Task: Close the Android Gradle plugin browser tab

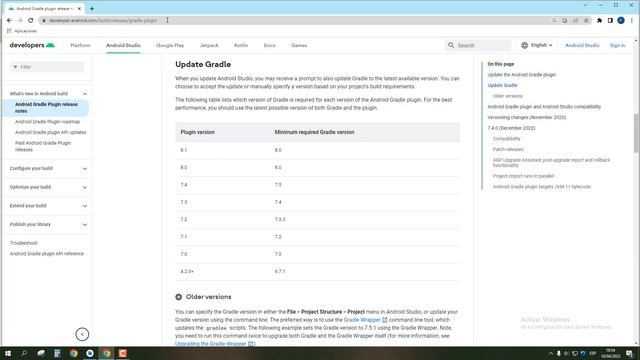Action: (x=79, y=8)
